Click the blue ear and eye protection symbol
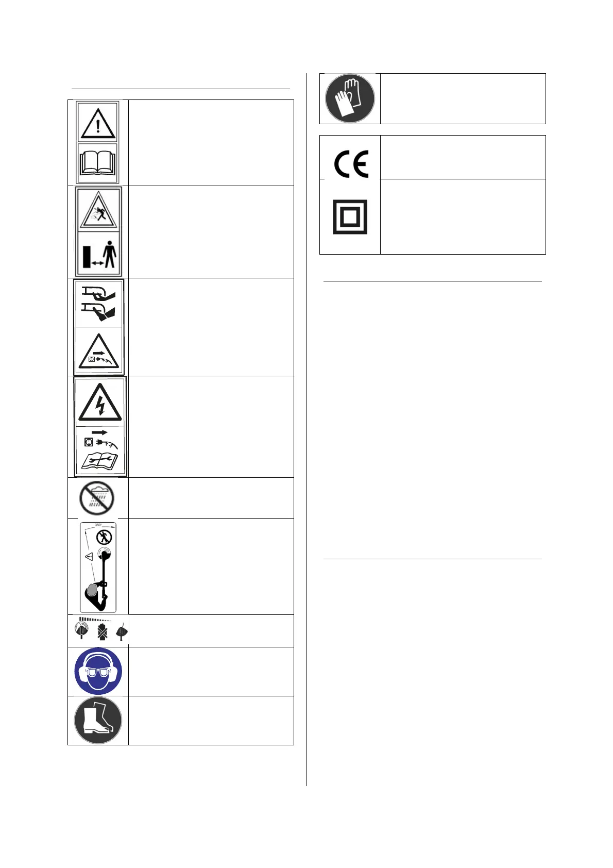Image resolution: width=613 pixels, height=868 pixels. [98, 671]
